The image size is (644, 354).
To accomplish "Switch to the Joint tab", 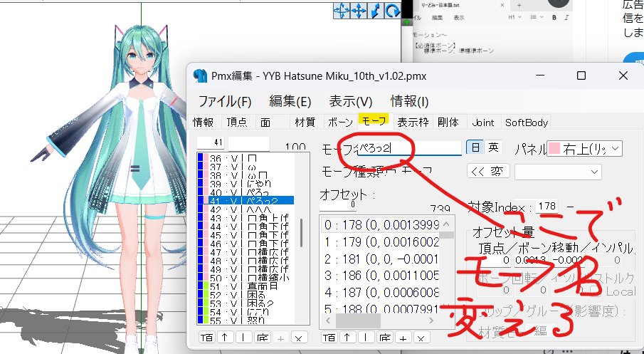I will click(483, 122).
